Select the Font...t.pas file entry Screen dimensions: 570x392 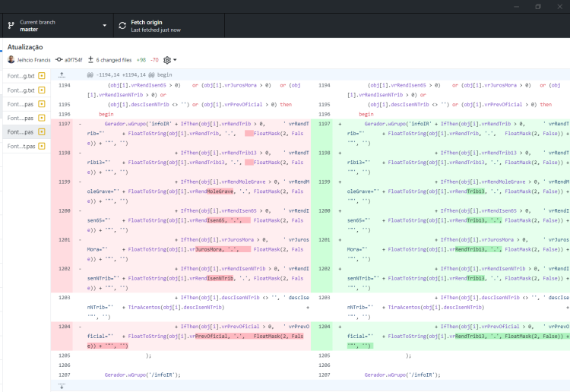point(27,146)
